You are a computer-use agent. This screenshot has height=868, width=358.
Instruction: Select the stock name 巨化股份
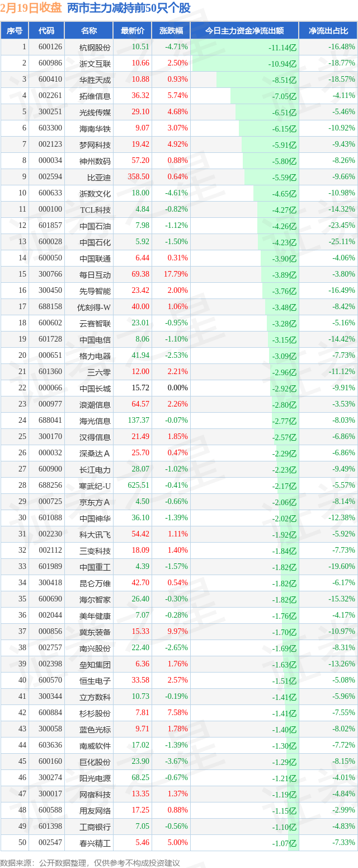click(95, 762)
